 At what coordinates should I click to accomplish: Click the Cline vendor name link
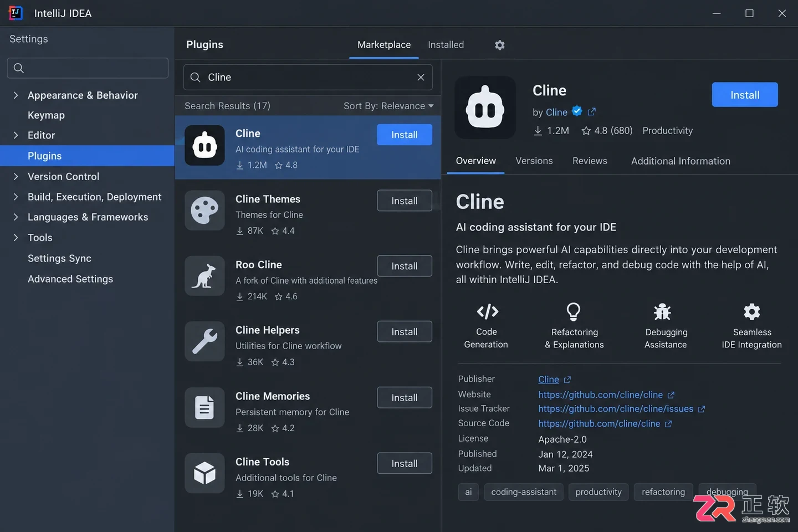coord(556,112)
